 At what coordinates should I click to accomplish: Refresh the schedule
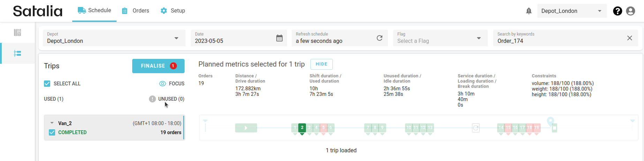coord(380,38)
